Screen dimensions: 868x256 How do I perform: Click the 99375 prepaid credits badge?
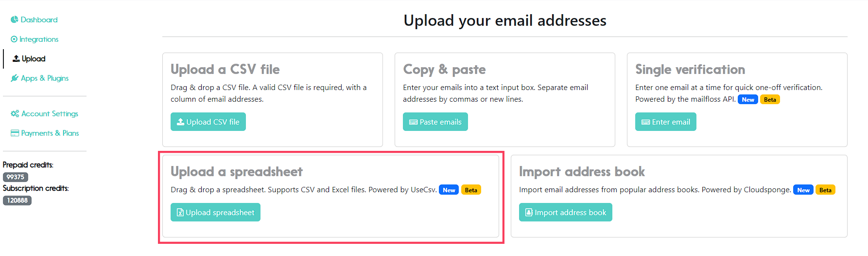pos(16,177)
